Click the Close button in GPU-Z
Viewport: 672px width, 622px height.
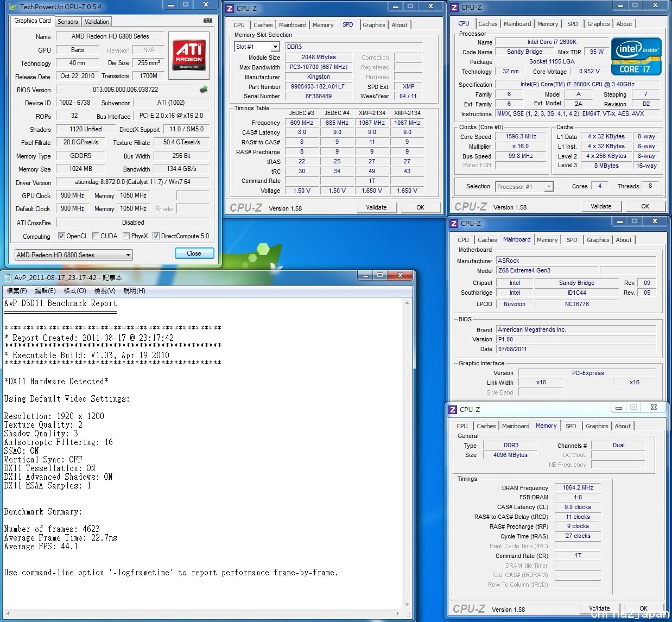194,253
